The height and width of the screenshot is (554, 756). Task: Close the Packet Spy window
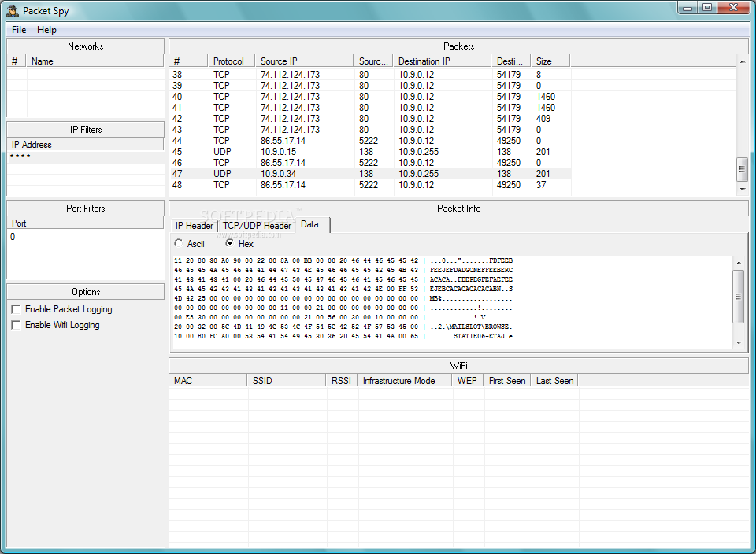[733, 8]
